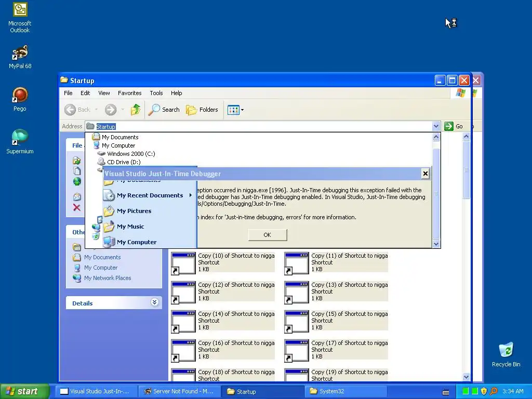
Task: Select the Copy (10) shortcut file
Action: (x=223, y=262)
